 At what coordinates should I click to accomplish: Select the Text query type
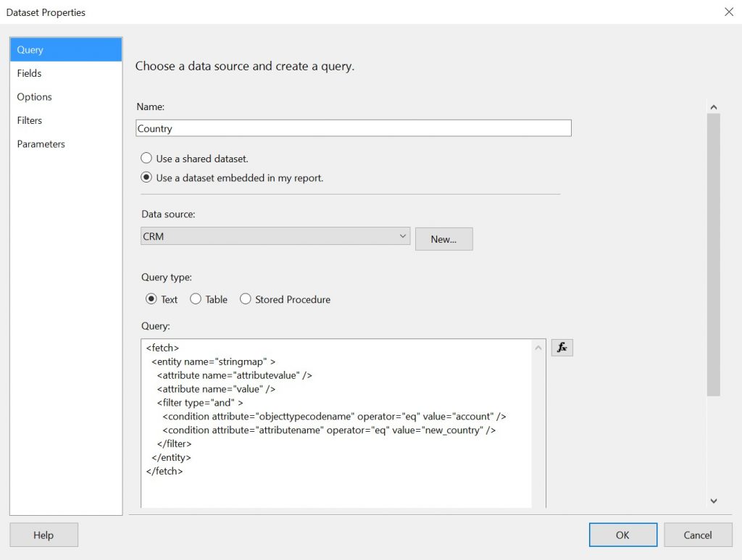point(151,299)
